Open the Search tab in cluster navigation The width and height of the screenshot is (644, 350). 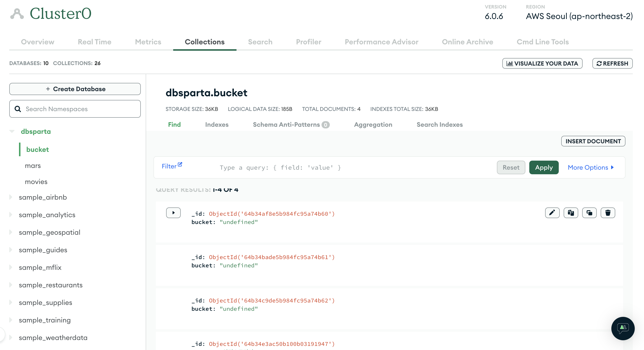(x=260, y=42)
